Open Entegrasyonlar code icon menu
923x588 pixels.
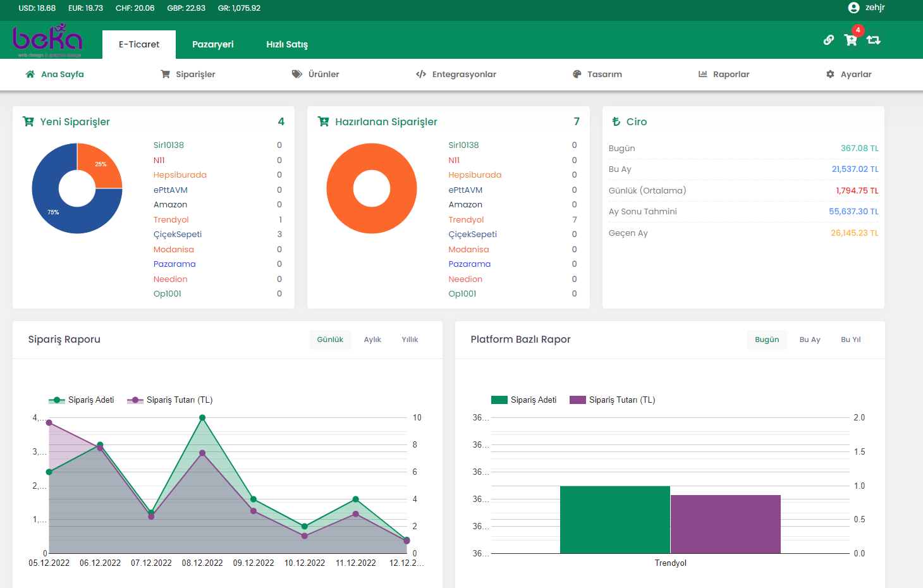coord(421,74)
